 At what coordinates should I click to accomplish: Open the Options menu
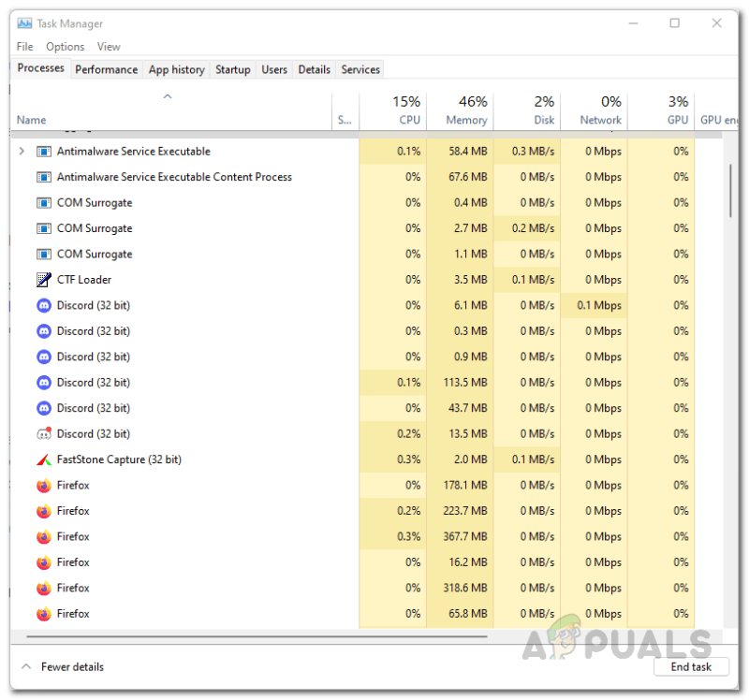(x=65, y=47)
